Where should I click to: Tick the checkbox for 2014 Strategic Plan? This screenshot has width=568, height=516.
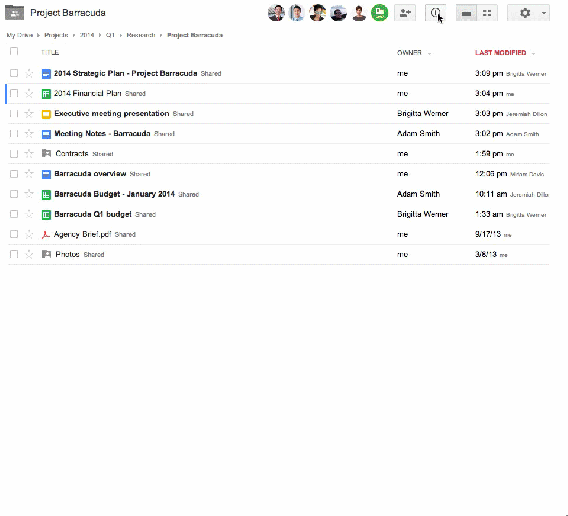(x=14, y=73)
